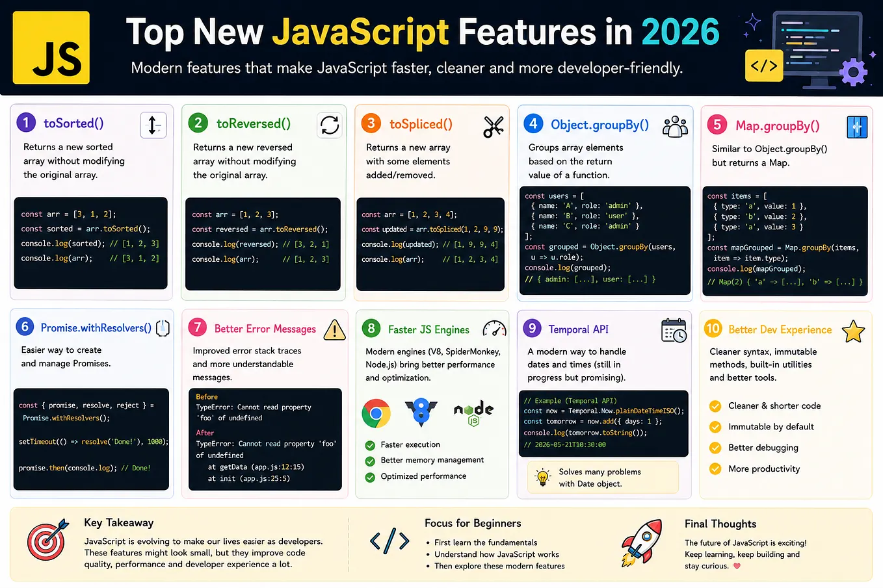
Task: Click the purple gear icon in header
Action: pyautogui.click(x=854, y=71)
